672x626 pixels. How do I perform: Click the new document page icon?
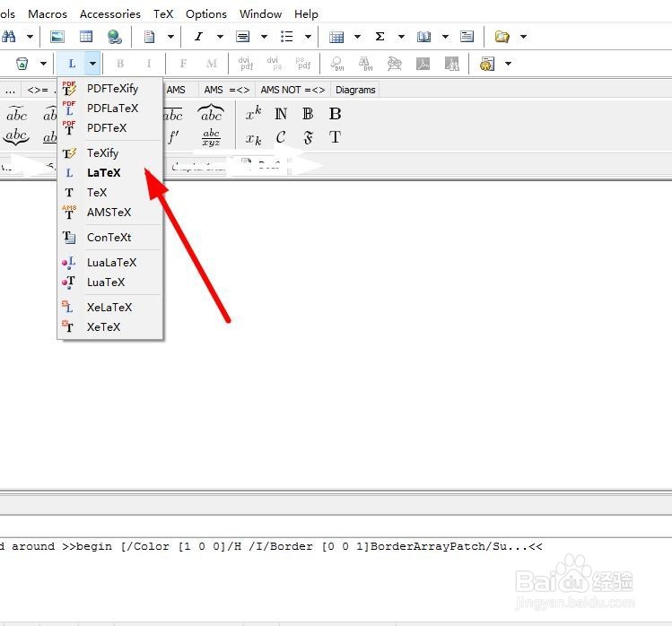point(149,37)
